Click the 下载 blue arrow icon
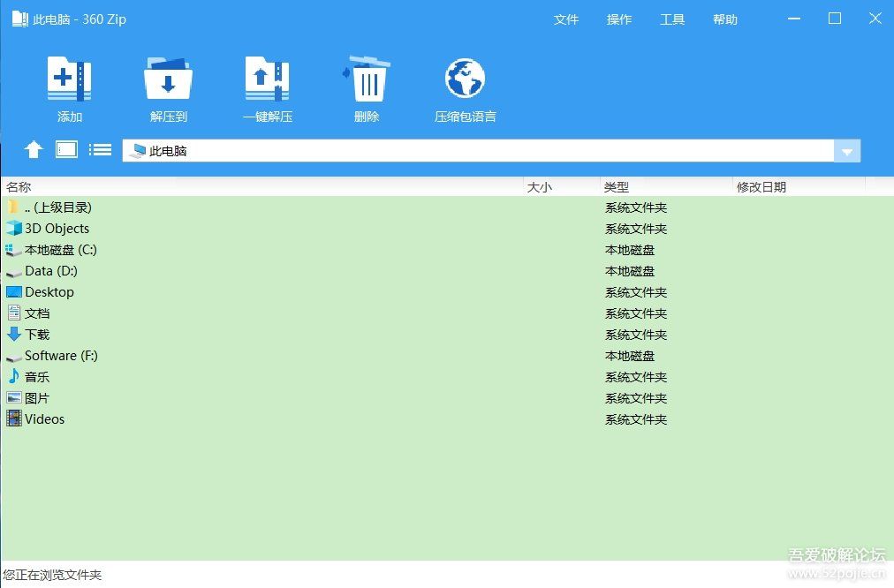 coord(13,335)
